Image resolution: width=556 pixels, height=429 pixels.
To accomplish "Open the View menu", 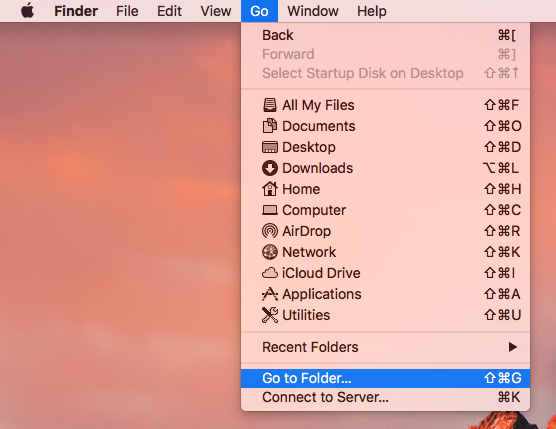I will (x=216, y=11).
